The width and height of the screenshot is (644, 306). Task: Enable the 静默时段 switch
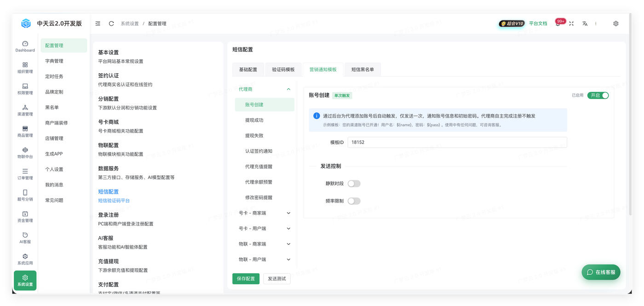tap(354, 184)
